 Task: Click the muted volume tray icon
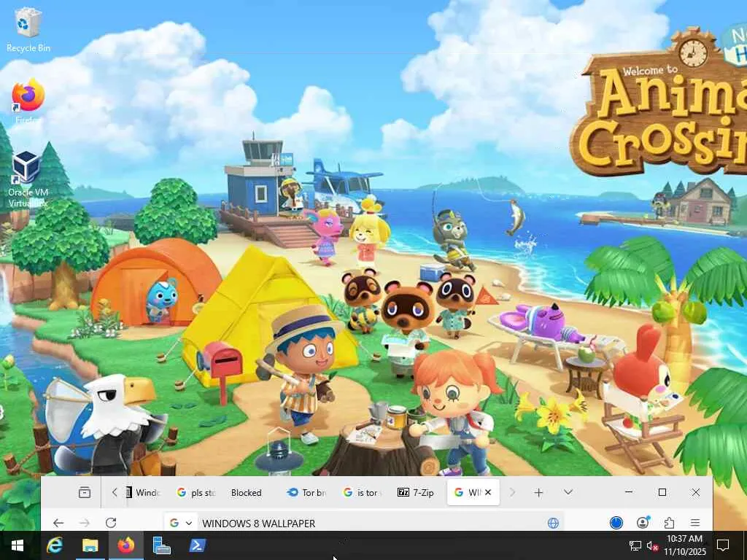tap(652, 545)
